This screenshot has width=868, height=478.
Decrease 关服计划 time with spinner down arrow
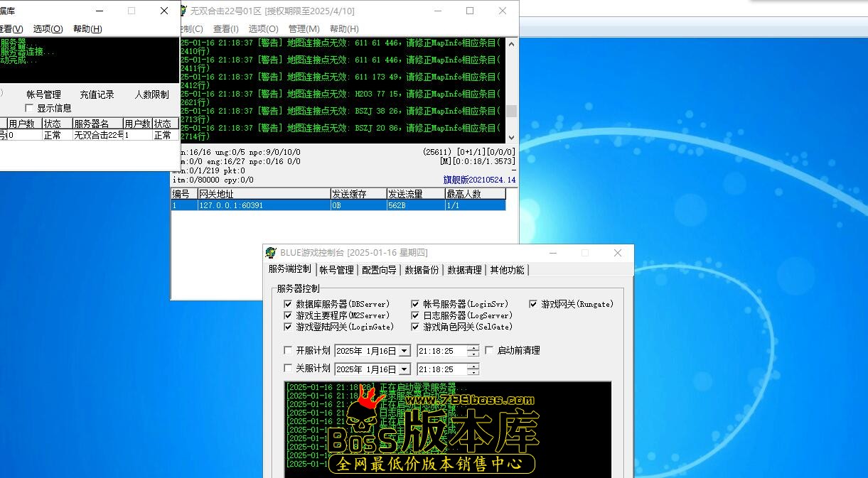(x=473, y=373)
